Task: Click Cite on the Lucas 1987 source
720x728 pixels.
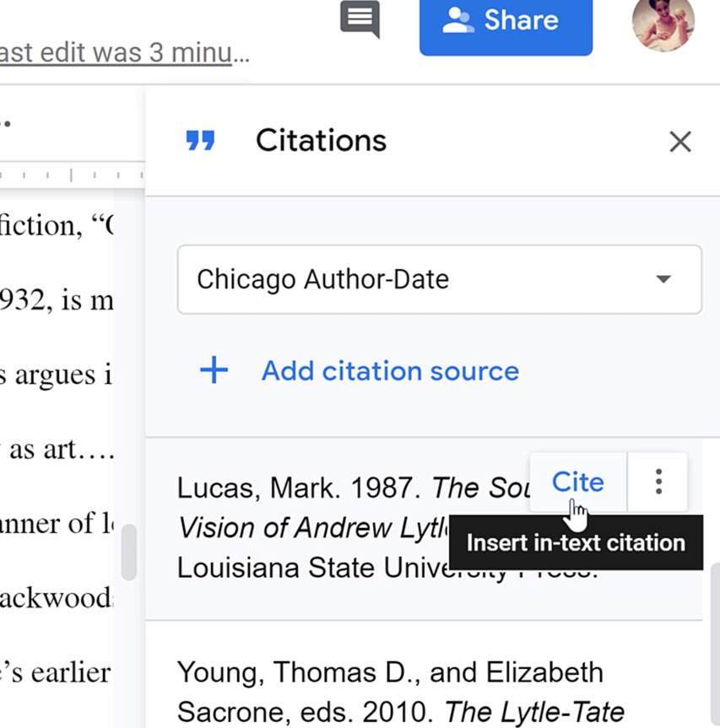Action: (577, 482)
